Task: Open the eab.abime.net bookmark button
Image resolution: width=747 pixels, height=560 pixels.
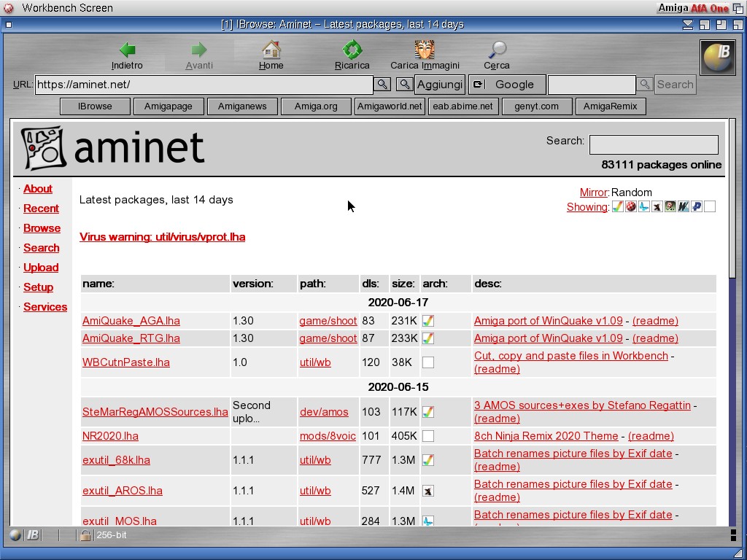Action: click(x=462, y=106)
